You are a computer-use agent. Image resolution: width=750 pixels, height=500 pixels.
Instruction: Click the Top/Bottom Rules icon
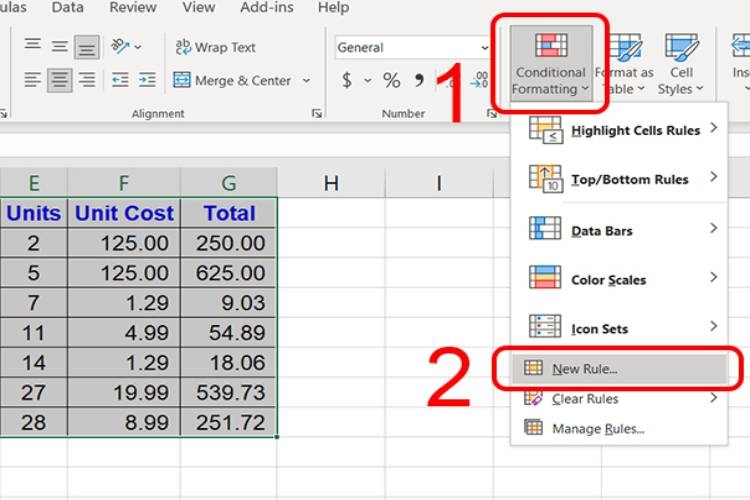[x=545, y=179]
